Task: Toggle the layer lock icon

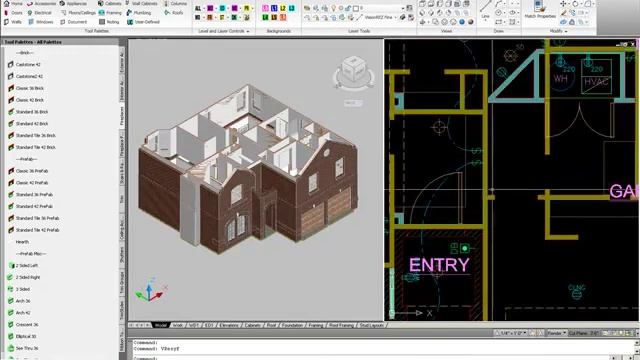Action: point(348,8)
